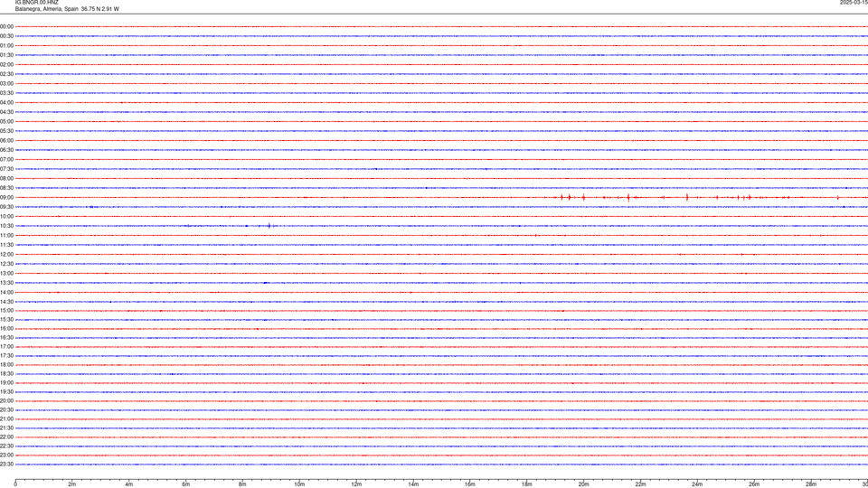Select the 08:00 trace label
This screenshot has width=868, height=488.
point(6,178)
